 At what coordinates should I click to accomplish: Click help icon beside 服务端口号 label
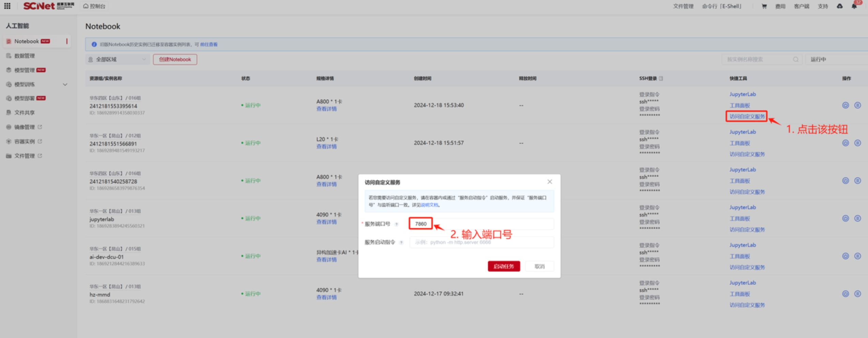(x=396, y=224)
